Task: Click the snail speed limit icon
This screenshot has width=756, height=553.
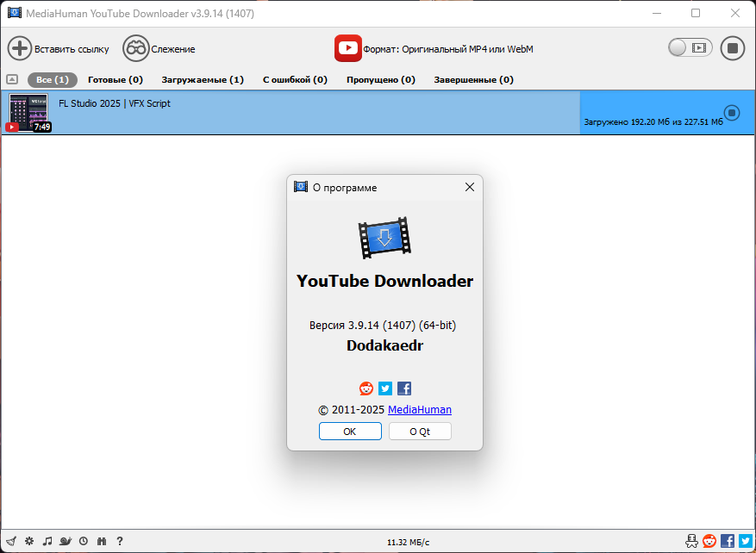Action: coord(66,541)
